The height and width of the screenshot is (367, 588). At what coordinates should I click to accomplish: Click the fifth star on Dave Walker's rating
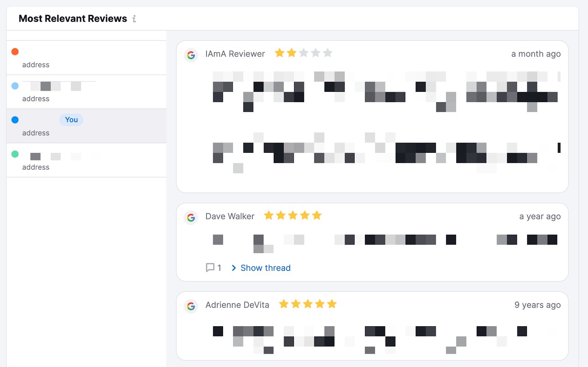tap(317, 215)
